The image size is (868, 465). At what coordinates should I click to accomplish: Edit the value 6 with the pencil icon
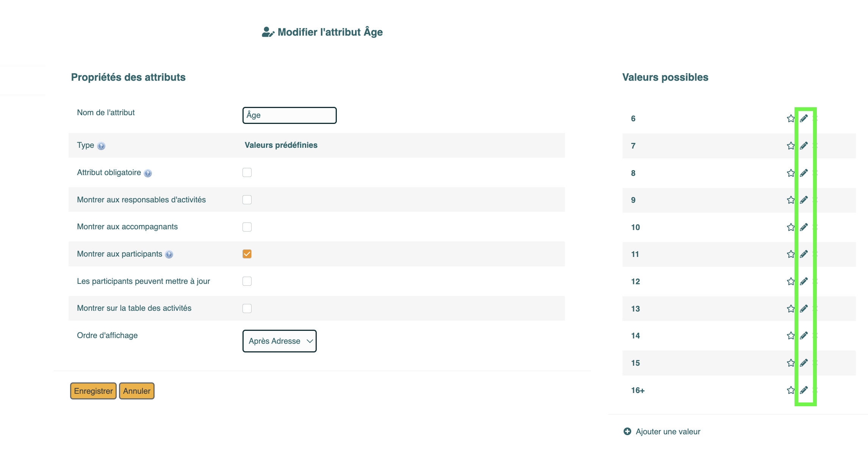804,119
